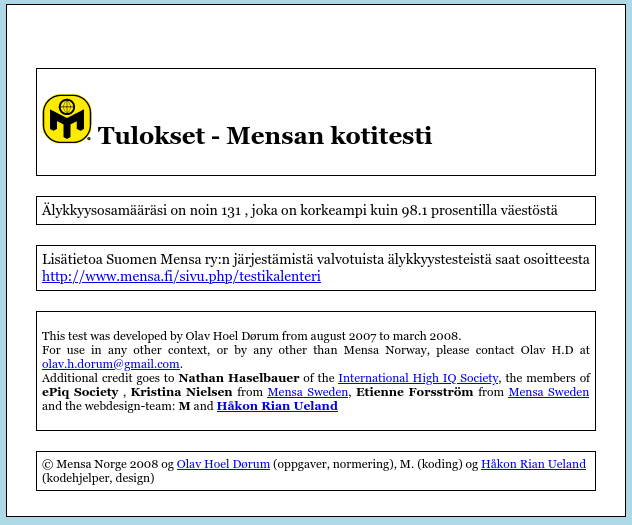
Task: Follow the Mensa Sweden link after Etienne Forsström
Action: click(x=549, y=392)
